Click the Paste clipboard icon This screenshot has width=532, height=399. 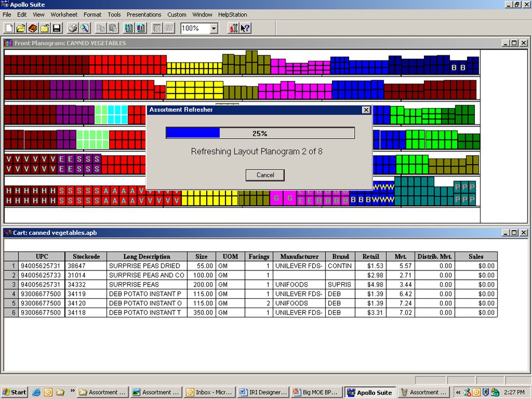click(112, 28)
